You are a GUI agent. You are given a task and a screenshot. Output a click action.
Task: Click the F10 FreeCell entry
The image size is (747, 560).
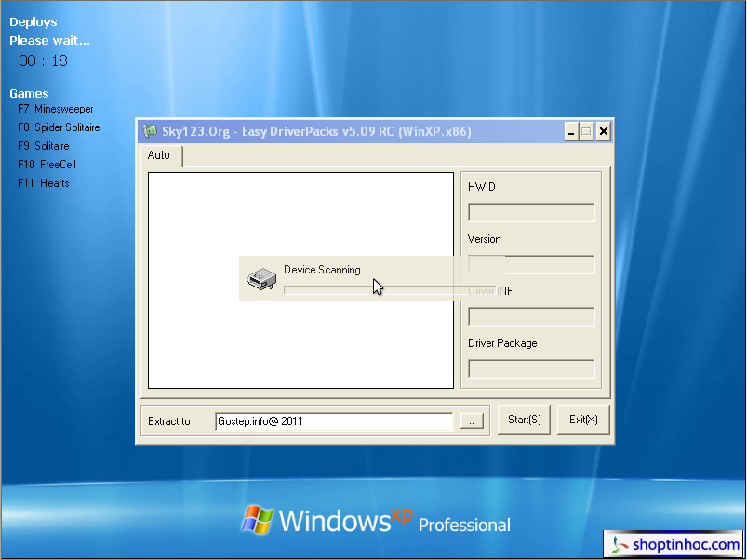(x=47, y=165)
